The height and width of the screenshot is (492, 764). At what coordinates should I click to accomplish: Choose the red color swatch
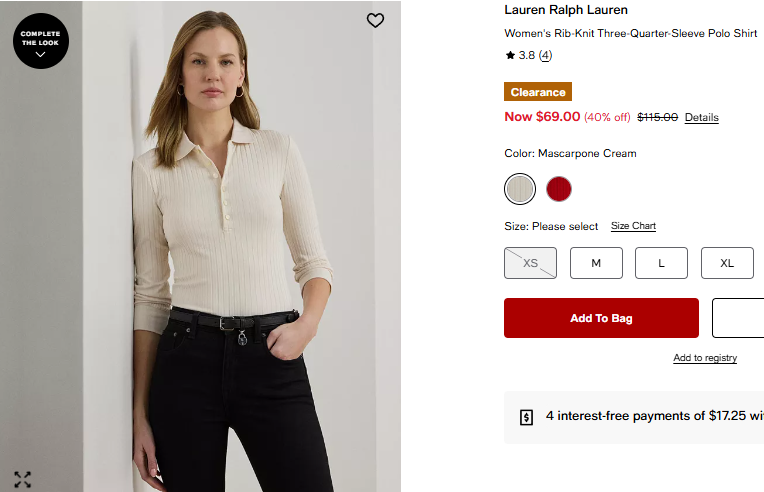coord(558,188)
